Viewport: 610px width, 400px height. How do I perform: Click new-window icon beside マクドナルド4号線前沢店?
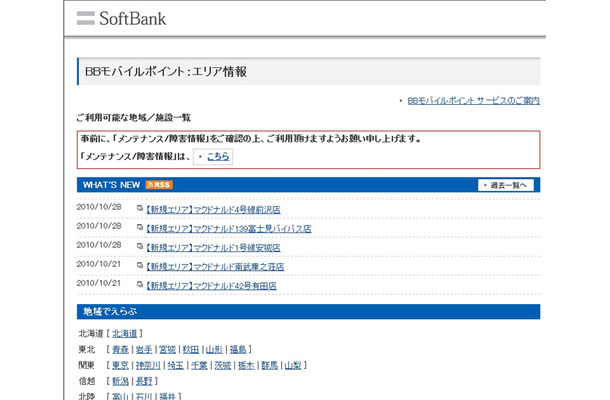coord(140,209)
